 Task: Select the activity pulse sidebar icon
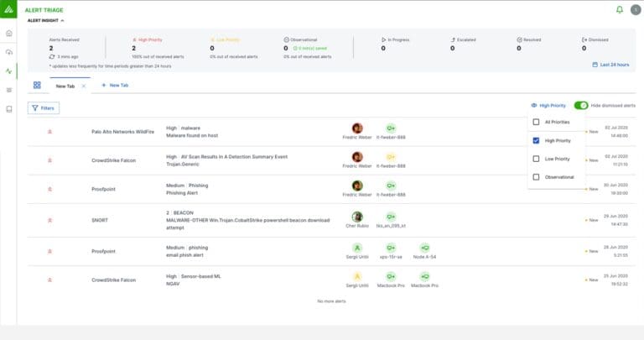(x=8, y=71)
